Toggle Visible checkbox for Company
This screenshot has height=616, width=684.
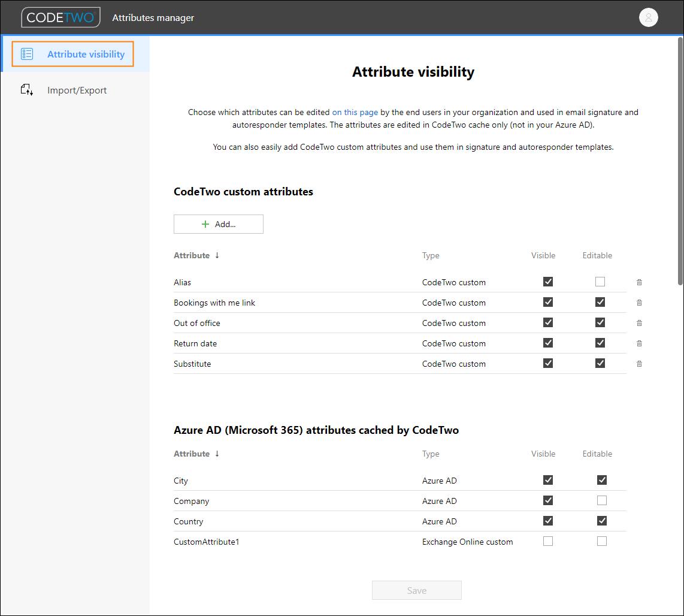click(x=548, y=500)
